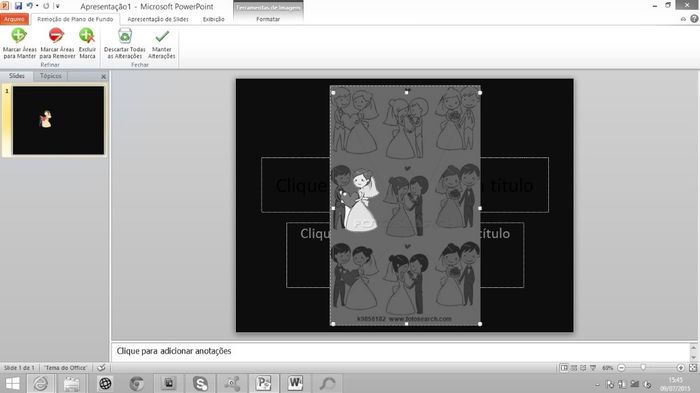
Task: Open Apresentação de Slides tab
Action: click(158, 19)
